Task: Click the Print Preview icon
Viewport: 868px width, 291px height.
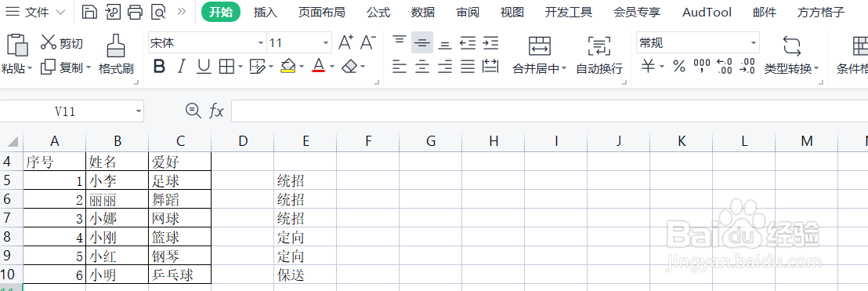Action: [159, 12]
